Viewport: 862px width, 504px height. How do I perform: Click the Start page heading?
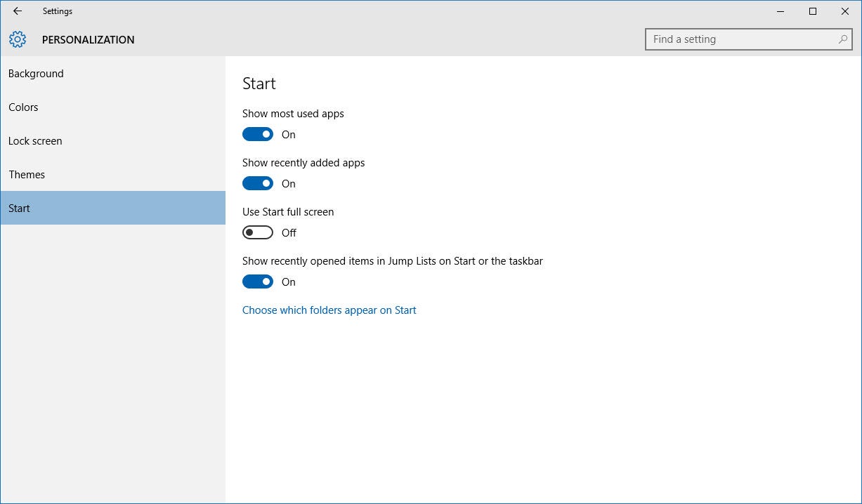coord(259,83)
